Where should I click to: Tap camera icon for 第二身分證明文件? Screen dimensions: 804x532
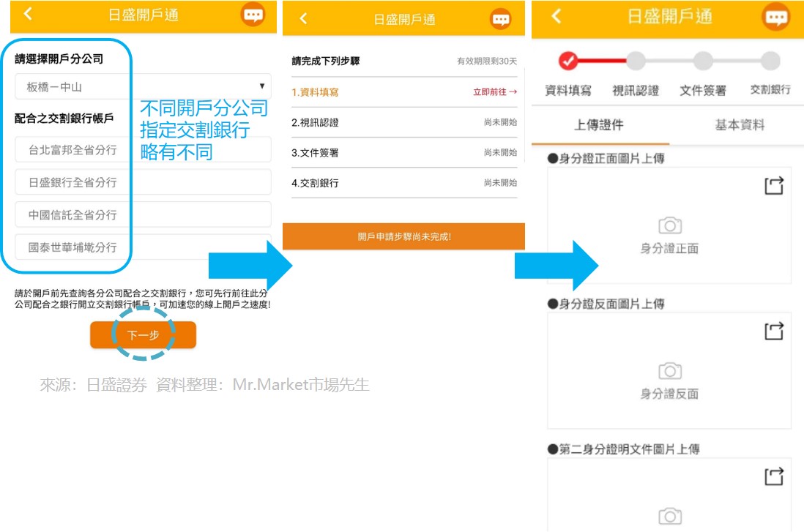[x=670, y=516]
